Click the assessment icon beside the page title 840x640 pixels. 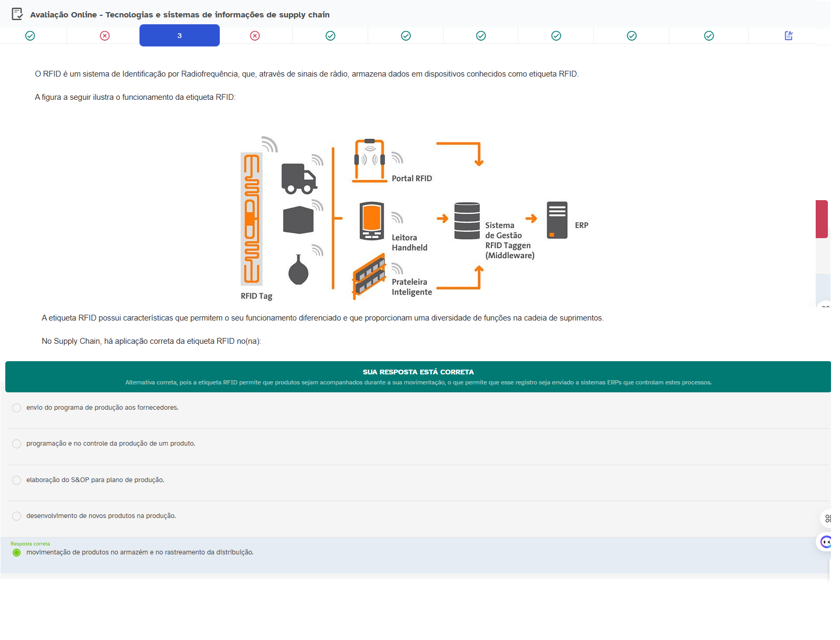pos(17,14)
